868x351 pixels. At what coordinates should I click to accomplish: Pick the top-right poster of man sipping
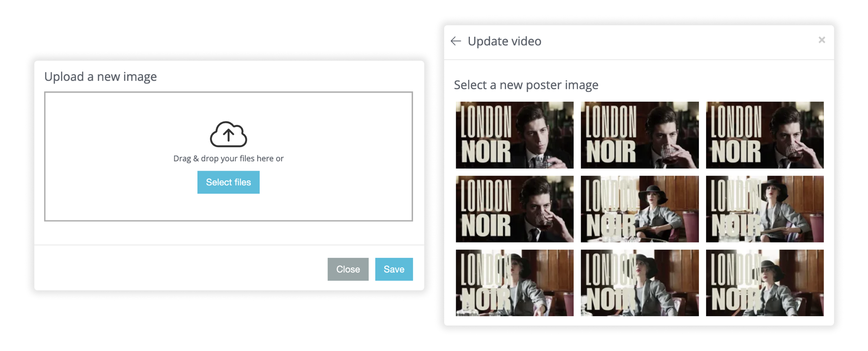(765, 135)
